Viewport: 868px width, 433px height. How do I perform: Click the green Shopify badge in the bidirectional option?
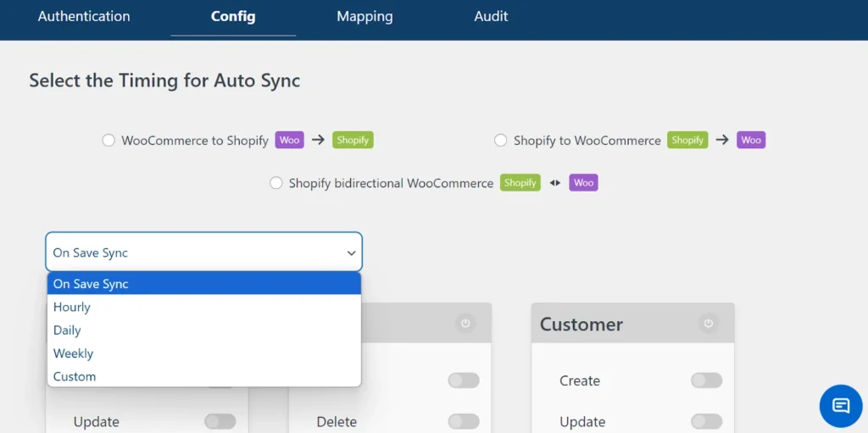(x=520, y=182)
